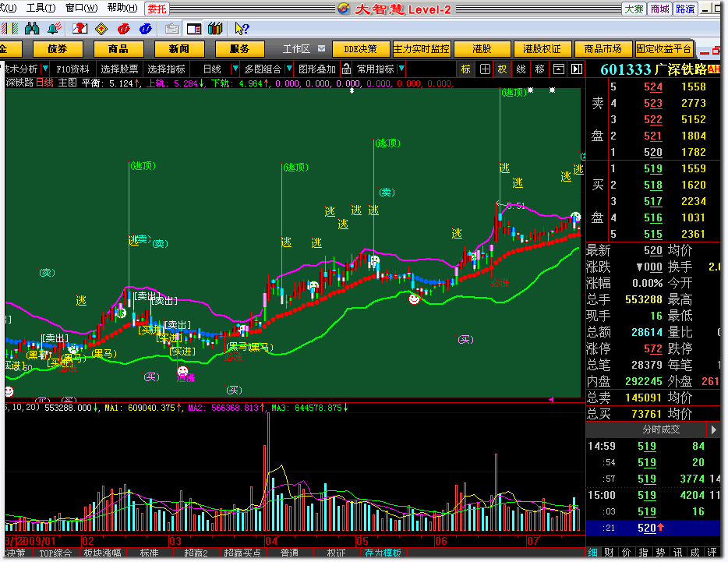728x562 pixels.
Task: Open the DDE决策 tab
Action: (360, 49)
